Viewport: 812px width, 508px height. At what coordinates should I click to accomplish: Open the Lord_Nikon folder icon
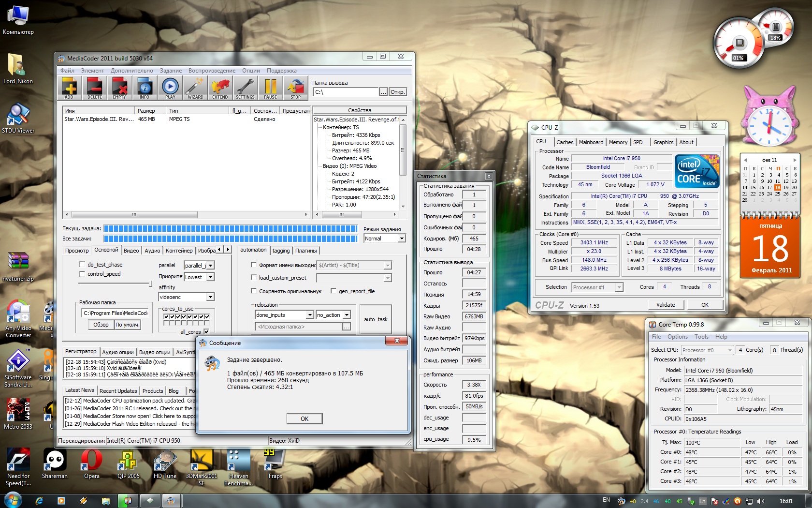(x=18, y=69)
